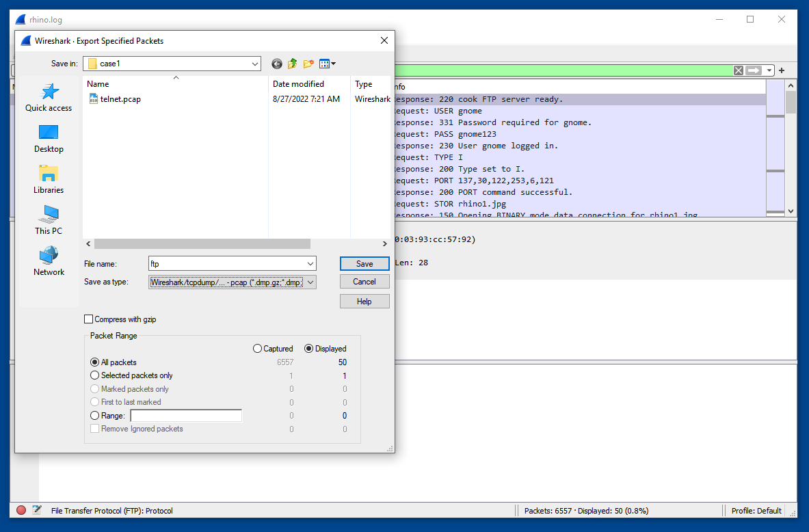
Task: Select the Range radio option
Action: pos(95,416)
